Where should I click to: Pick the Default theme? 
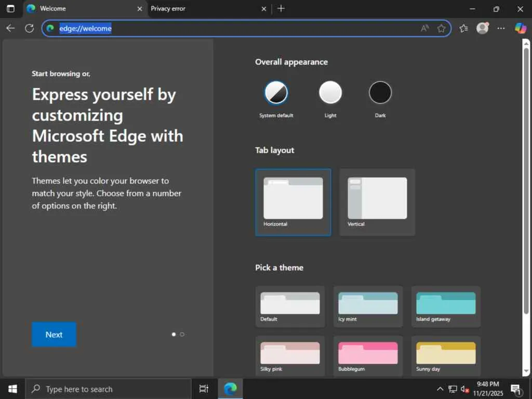pyautogui.click(x=290, y=307)
